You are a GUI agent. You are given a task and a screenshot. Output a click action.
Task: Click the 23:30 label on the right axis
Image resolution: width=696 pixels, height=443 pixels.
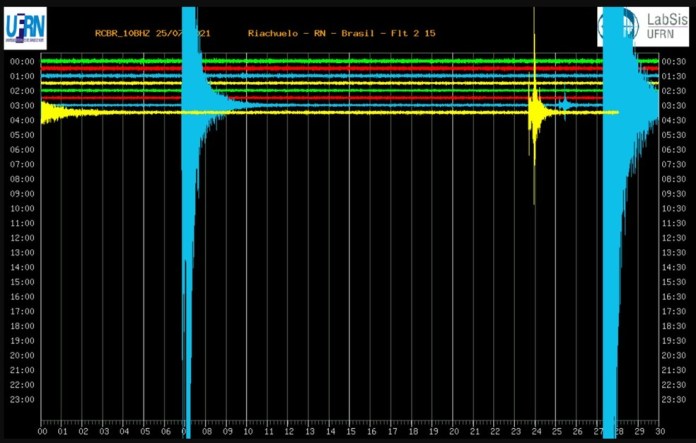tap(673, 400)
